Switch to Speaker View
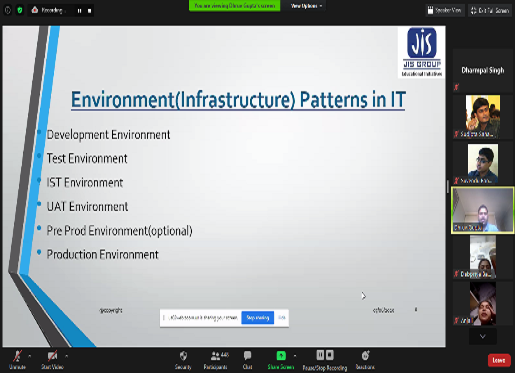515x373 pixels. coord(445,11)
